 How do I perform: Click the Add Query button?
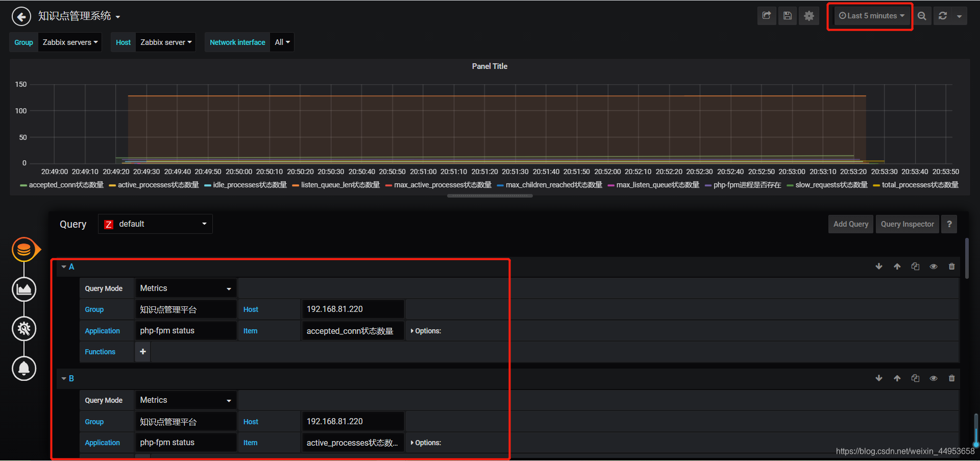pyautogui.click(x=851, y=224)
